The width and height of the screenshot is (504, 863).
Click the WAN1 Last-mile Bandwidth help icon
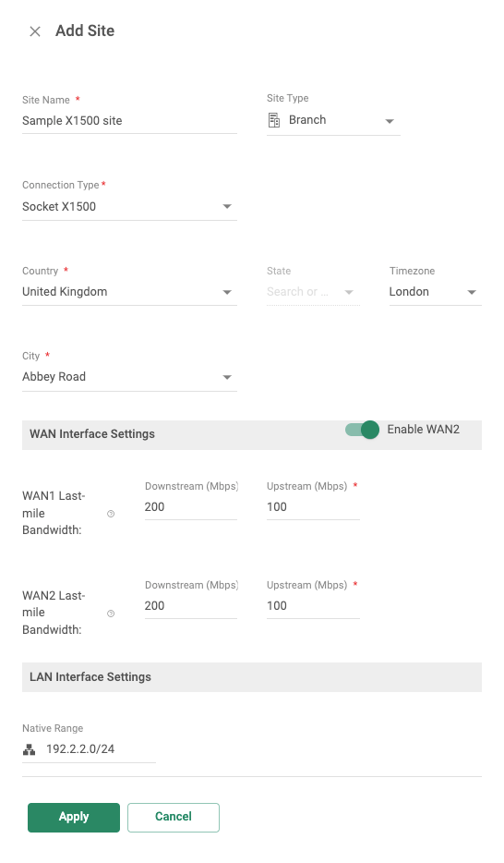pyautogui.click(x=111, y=514)
